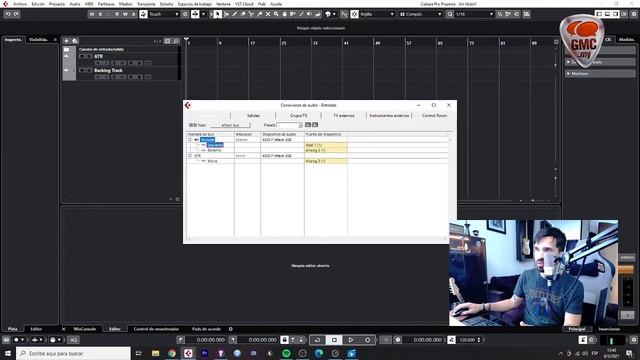Switch to the Visibilidad tab
Image resolution: width=640 pixels, height=360 pixels.
(x=38, y=40)
